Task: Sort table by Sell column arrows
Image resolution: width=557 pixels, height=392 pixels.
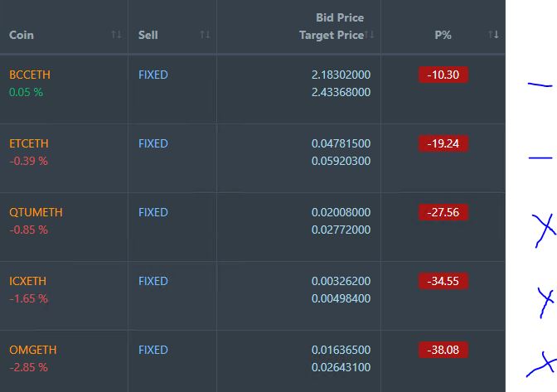Action: tap(205, 35)
